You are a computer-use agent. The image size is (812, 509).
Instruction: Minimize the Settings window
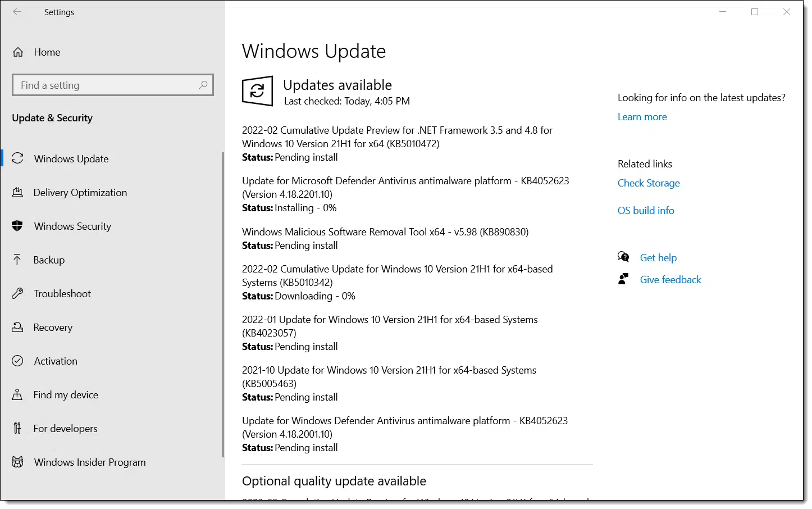(x=723, y=12)
